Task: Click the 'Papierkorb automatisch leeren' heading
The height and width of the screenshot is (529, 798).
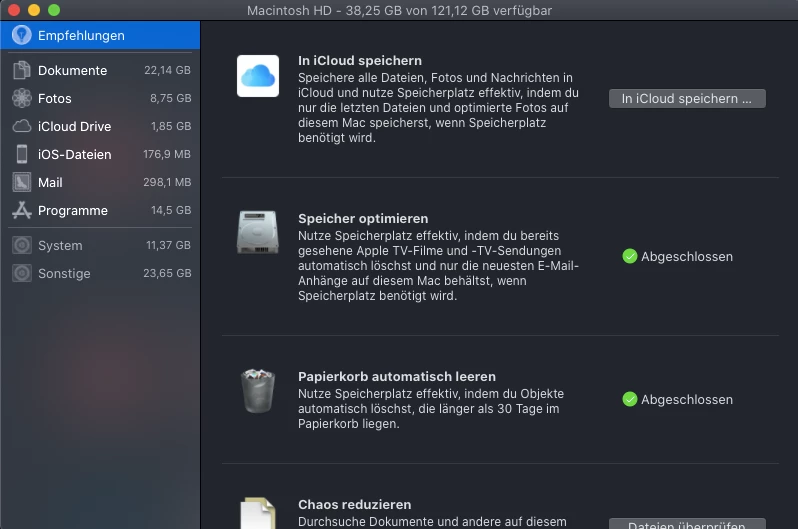Action: click(397, 377)
